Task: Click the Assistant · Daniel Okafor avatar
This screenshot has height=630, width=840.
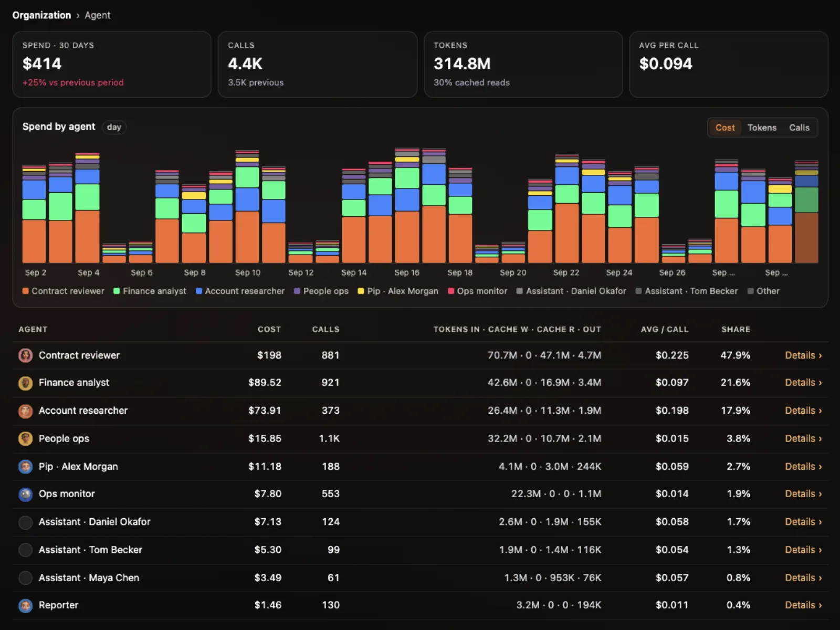Action: 25,522
